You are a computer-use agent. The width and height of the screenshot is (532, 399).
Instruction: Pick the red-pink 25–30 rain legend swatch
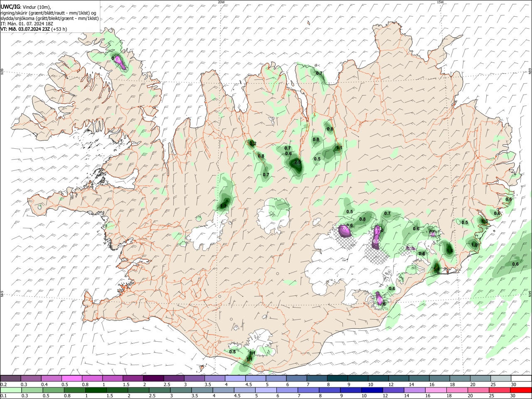(x=500, y=390)
